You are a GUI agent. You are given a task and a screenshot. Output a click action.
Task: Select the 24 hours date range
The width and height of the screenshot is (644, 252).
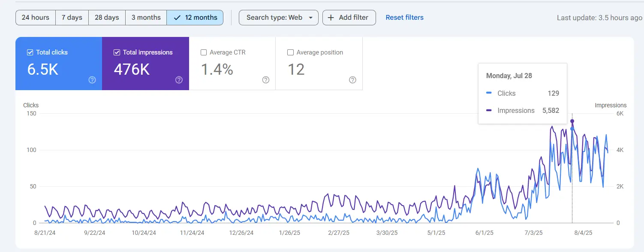click(x=36, y=18)
